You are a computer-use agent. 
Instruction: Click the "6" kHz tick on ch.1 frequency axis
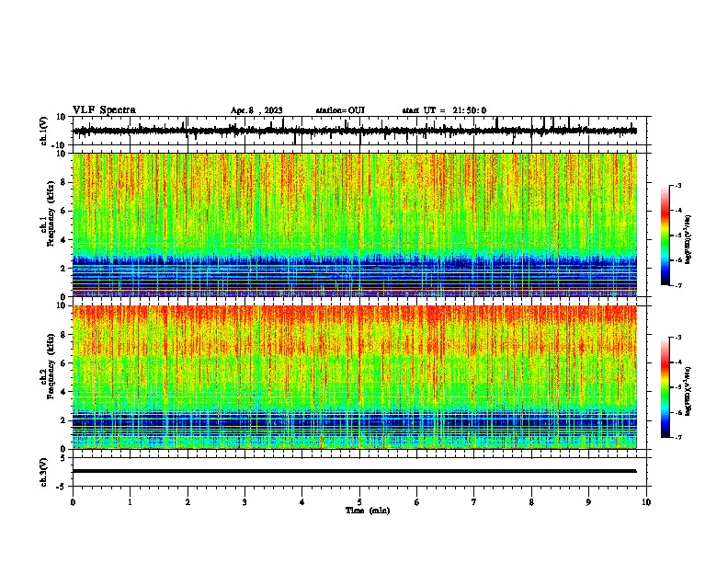tap(63, 211)
